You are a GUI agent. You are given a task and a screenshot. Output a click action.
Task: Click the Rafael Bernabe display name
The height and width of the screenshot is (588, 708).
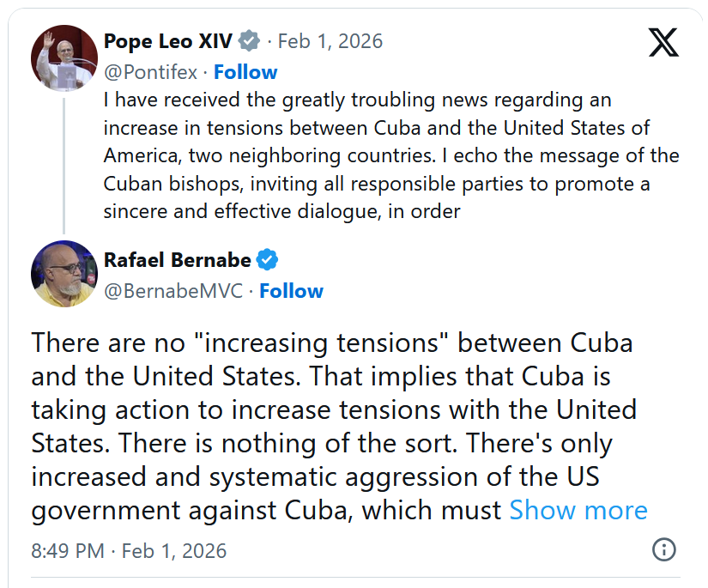178,260
